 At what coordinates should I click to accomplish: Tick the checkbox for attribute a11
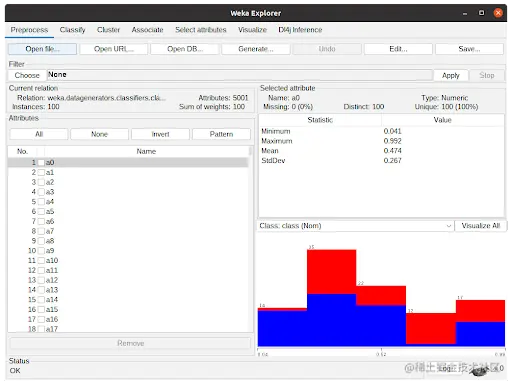(41, 270)
